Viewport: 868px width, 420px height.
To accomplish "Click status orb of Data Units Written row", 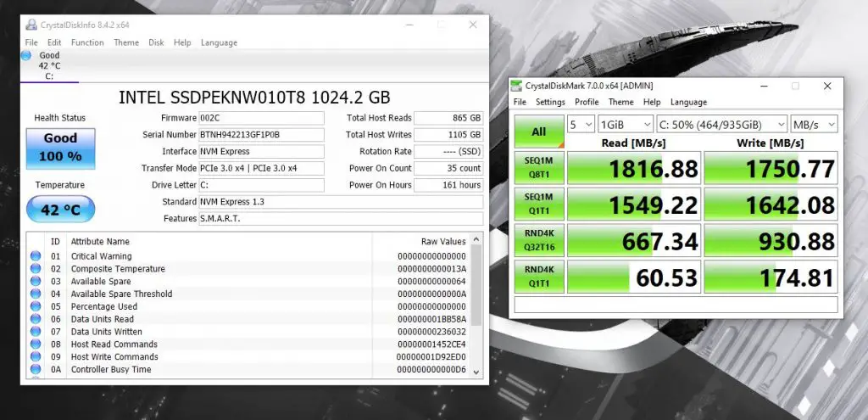I will point(36,332).
